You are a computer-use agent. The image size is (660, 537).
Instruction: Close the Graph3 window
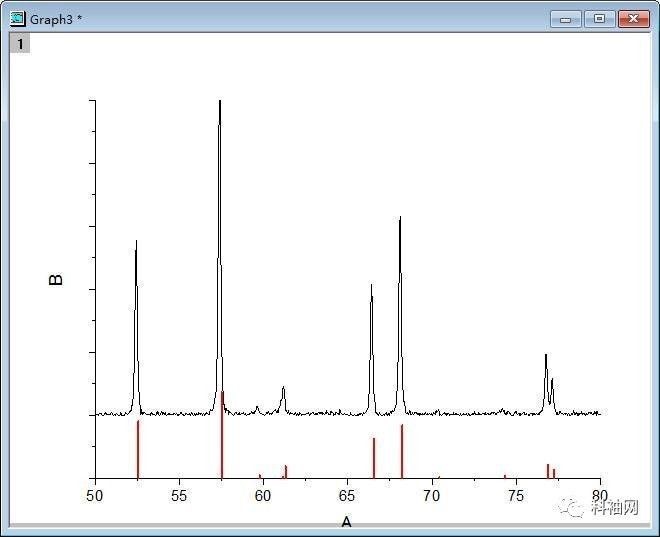click(x=633, y=19)
